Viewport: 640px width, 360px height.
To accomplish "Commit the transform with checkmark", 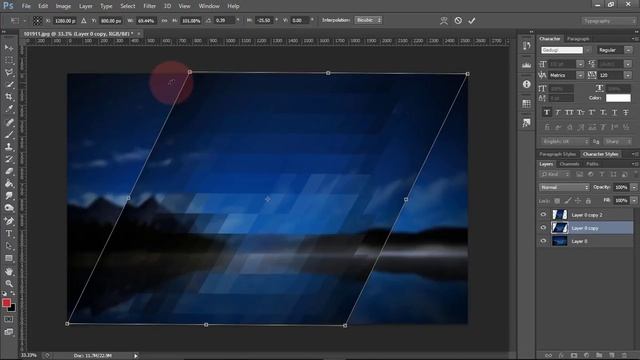I will 472,20.
